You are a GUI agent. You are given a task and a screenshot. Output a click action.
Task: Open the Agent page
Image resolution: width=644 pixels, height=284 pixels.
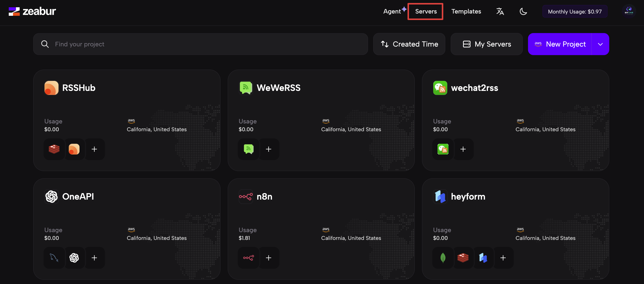(x=392, y=11)
